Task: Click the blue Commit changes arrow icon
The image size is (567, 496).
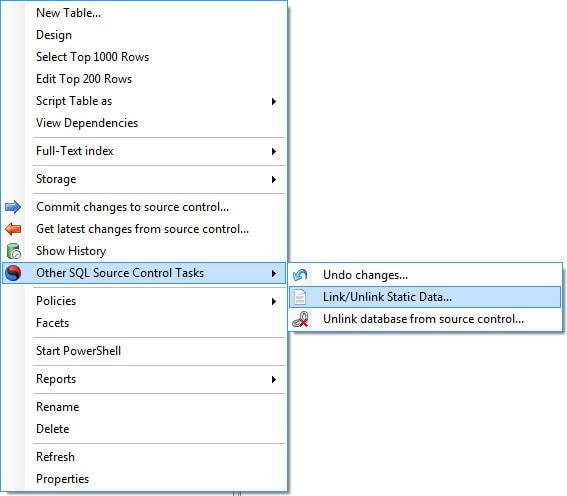Action: coord(13,207)
